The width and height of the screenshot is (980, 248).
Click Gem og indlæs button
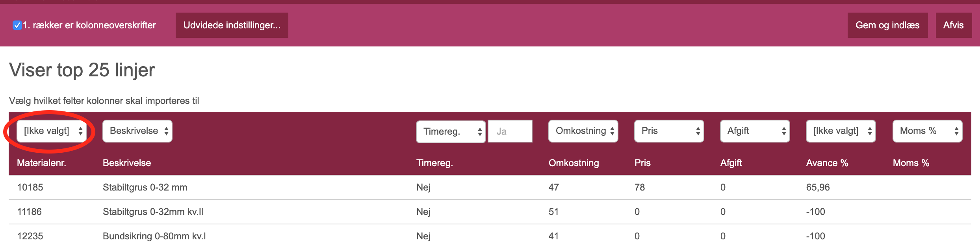click(887, 25)
